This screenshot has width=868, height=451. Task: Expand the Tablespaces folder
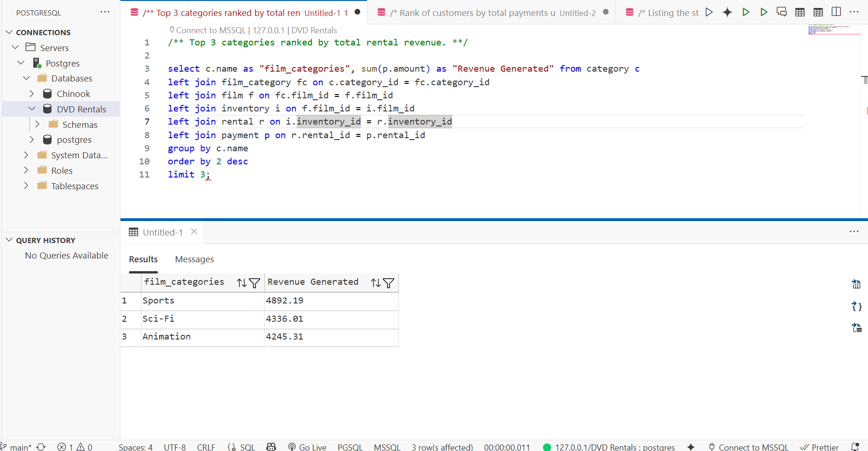pos(26,185)
